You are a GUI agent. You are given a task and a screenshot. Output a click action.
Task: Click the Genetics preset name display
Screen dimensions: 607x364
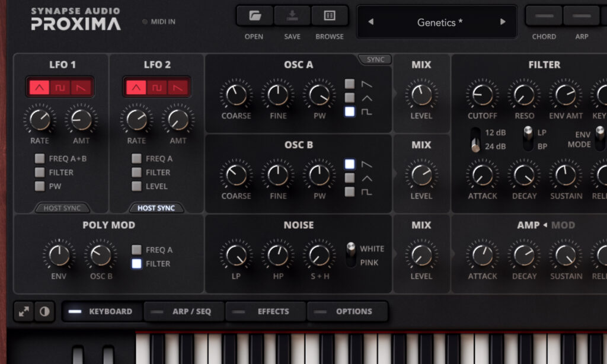(436, 23)
